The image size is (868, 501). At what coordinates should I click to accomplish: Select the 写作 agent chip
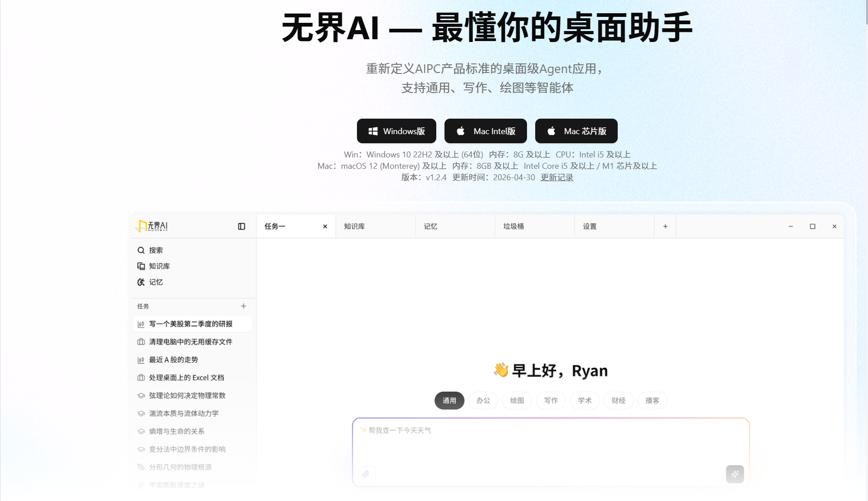(x=551, y=401)
